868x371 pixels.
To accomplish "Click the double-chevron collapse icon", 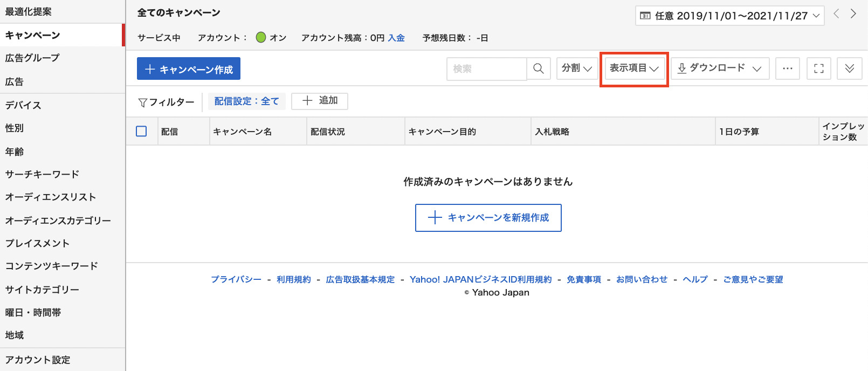I will point(849,68).
